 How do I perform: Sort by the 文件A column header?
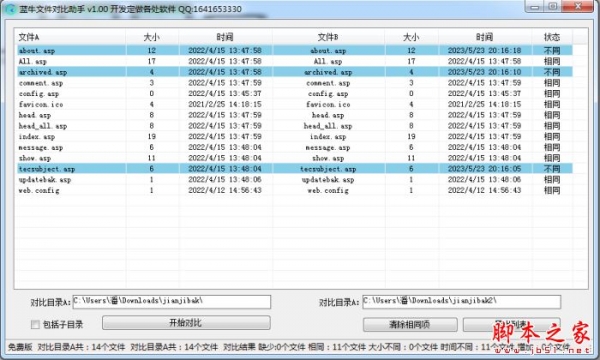click(71, 37)
